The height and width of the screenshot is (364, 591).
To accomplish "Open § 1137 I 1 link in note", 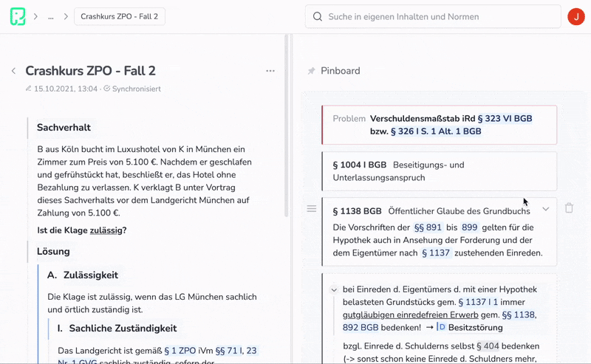I will (x=478, y=302).
